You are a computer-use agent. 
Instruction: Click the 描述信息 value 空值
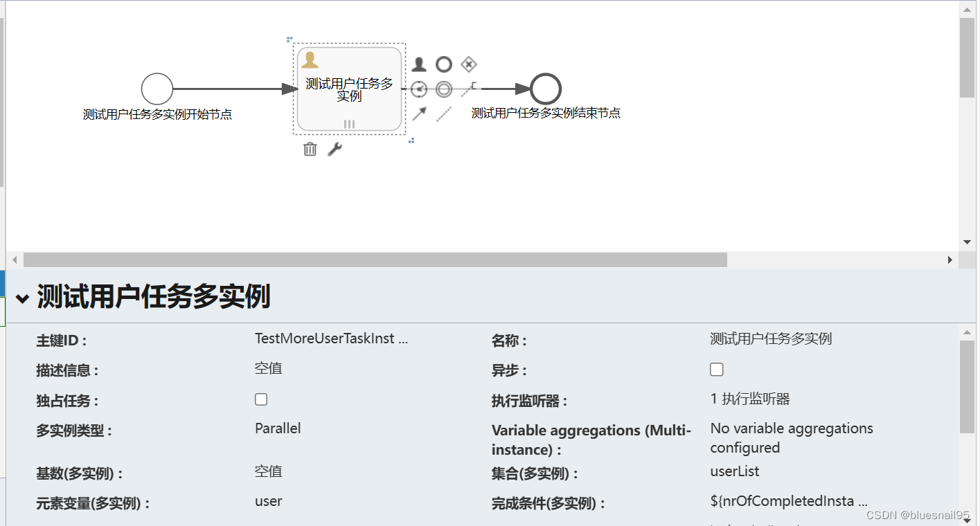[x=269, y=368]
